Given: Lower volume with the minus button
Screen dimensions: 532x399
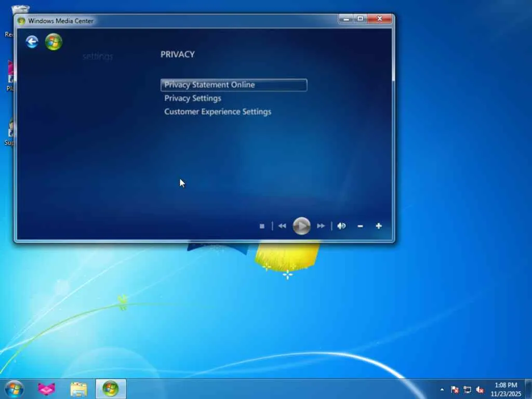Looking at the screenshot, I should 361,226.
